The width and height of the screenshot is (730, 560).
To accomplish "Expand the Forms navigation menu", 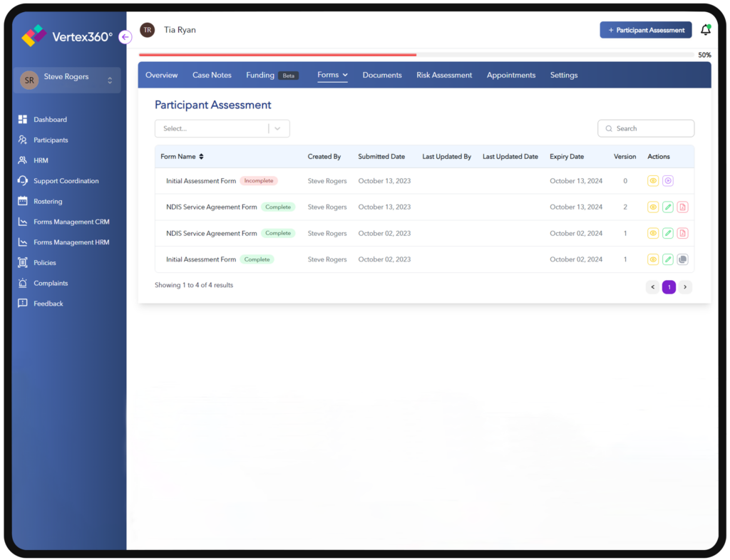I will (332, 74).
